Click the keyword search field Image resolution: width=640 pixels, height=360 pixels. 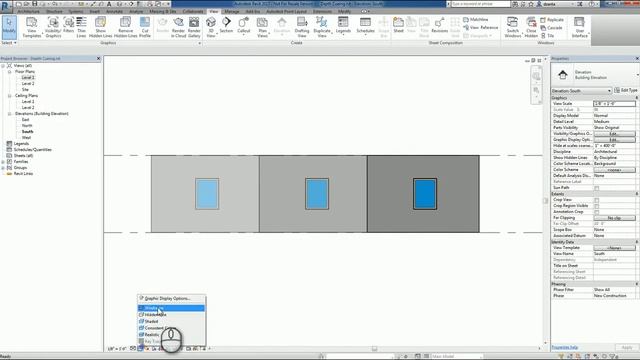480,4
